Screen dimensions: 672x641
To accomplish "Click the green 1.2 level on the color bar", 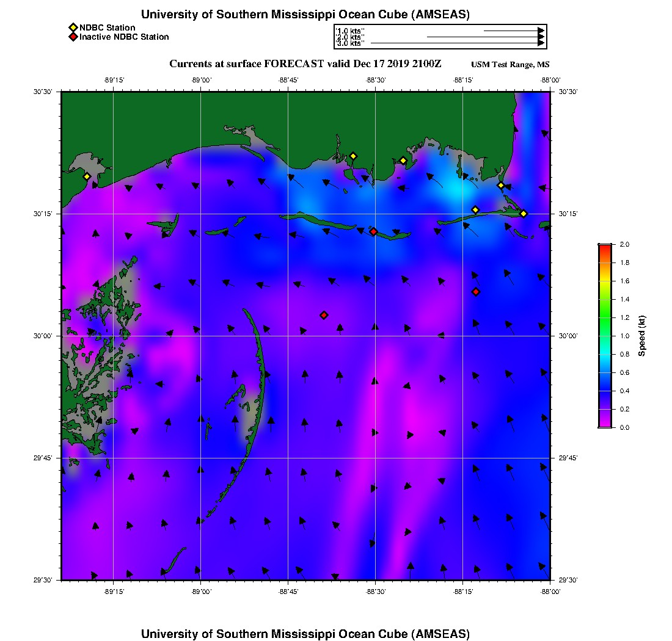I will (605, 317).
